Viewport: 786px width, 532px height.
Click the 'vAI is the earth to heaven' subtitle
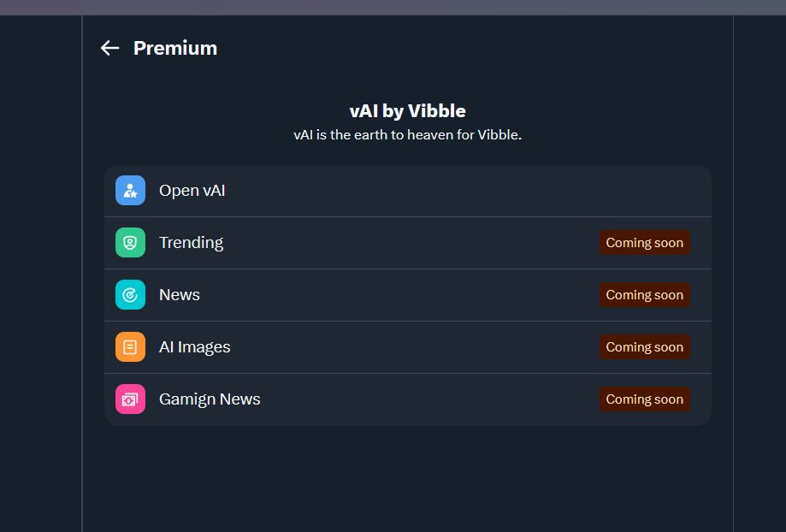407,135
